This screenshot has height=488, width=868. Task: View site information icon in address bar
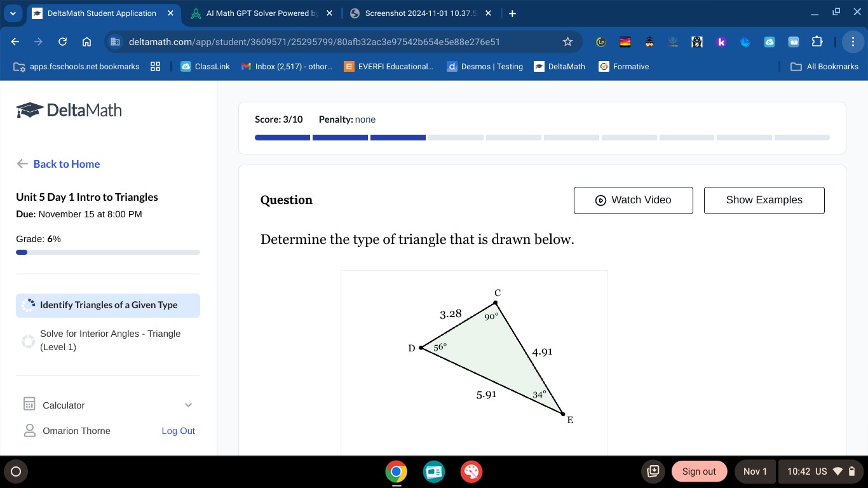115,42
